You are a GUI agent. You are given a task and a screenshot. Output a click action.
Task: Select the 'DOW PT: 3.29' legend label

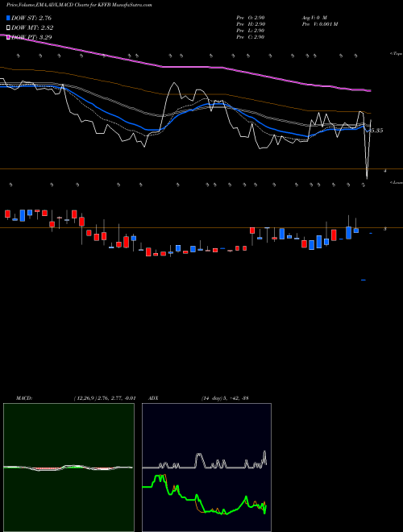pyautogui.click(x=31, y=37)
